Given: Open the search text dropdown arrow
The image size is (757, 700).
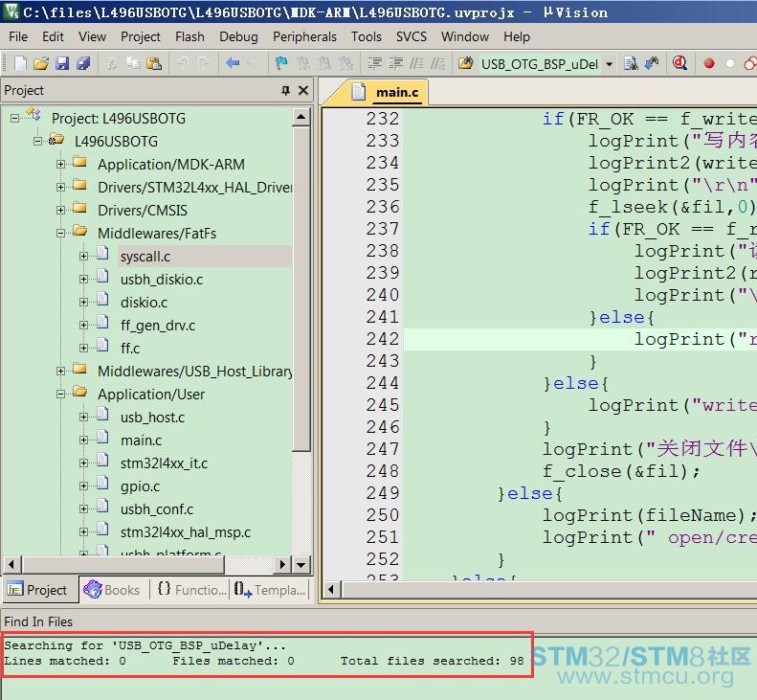Looking at the screenshot, I should pyautogui.click(x=610, y=64).
